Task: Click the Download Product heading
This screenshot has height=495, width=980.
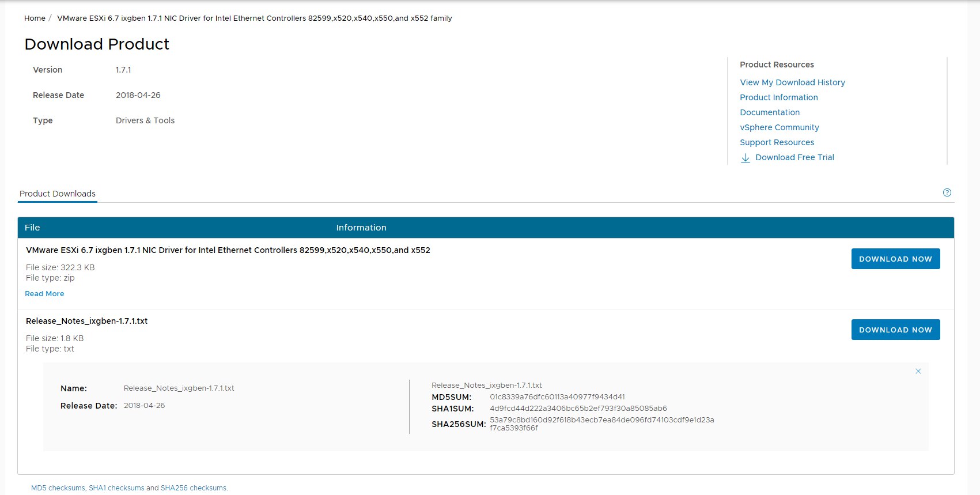Action: pos(97,44)
